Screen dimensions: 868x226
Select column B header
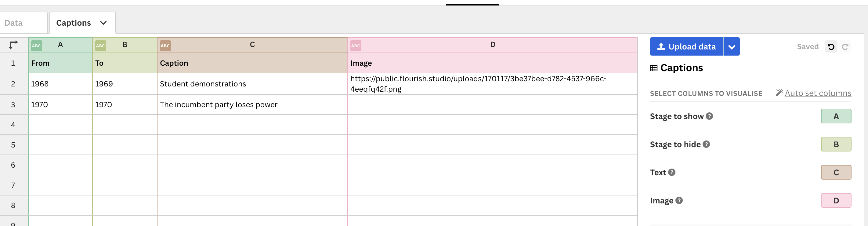coord(125,45)
